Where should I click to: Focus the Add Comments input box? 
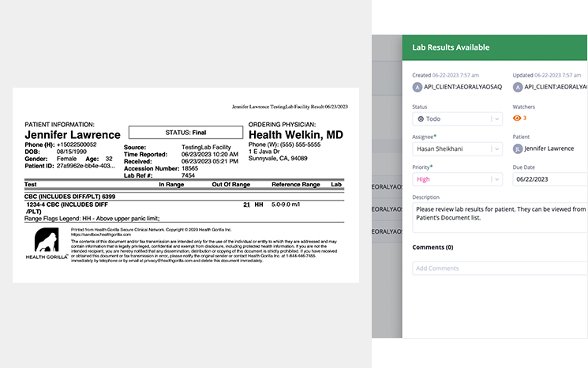(x=500, y=268)
